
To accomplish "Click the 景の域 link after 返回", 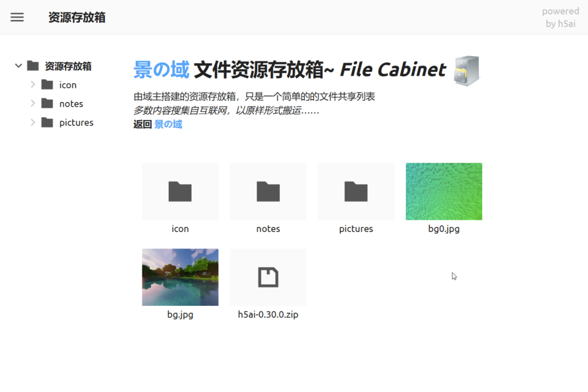I will click(x=168, y=124).
